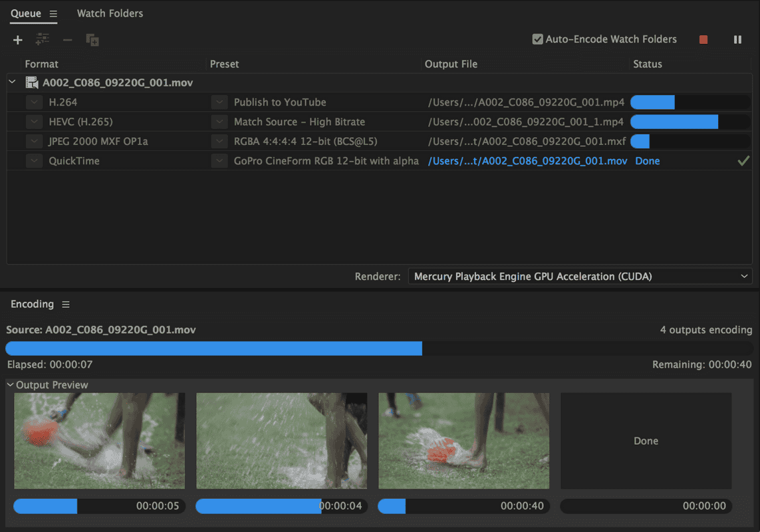This screenshot has width=760, height=532.
Task: Open the Queue panel menu icon
Action: coord(53,14)
